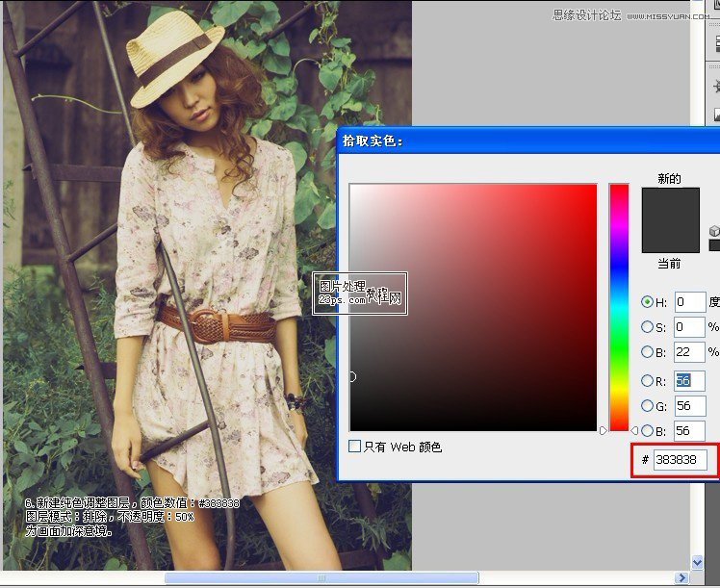
Task: Select the G green radio button
Action: coord(647,405)
